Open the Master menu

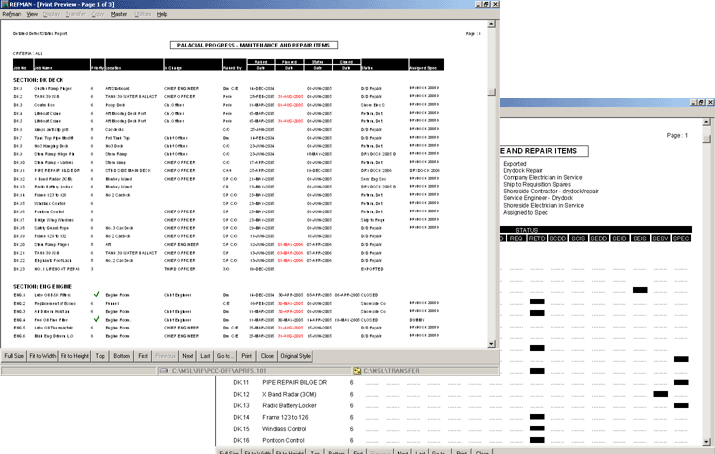point(119,16)
